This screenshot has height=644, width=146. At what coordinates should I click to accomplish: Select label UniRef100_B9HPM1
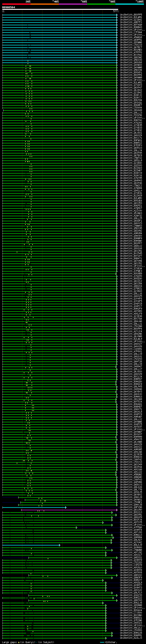pyautogui.click(x=131, y=636)
